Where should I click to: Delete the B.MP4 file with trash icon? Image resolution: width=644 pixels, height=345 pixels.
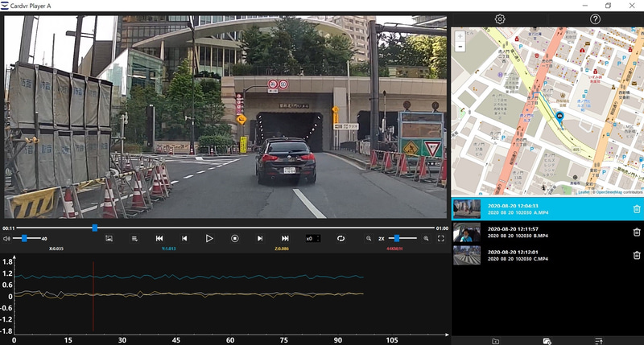pyautogui.click(x=637, y=232)
